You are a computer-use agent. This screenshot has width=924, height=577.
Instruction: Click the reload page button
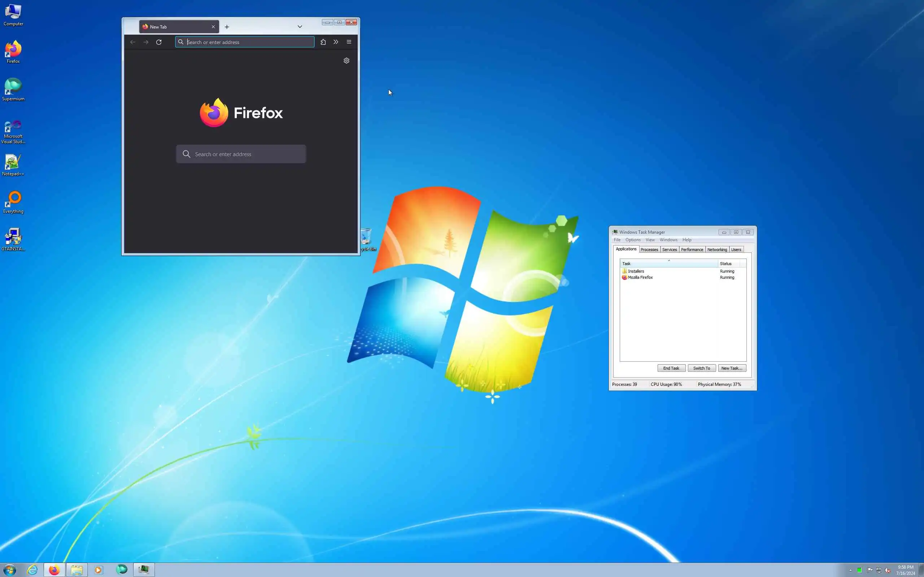(159, 42)
